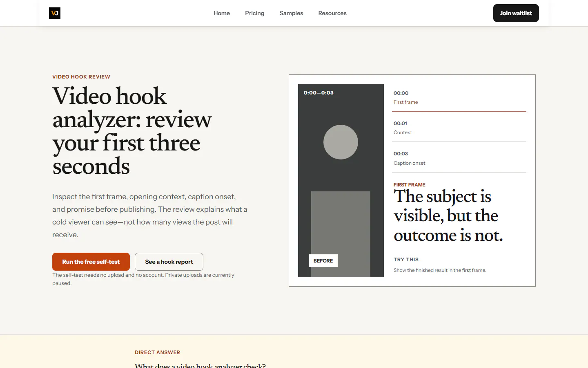Click the DIRECT ANSWER section label
The image size is (588, 368).
(157, 352)
